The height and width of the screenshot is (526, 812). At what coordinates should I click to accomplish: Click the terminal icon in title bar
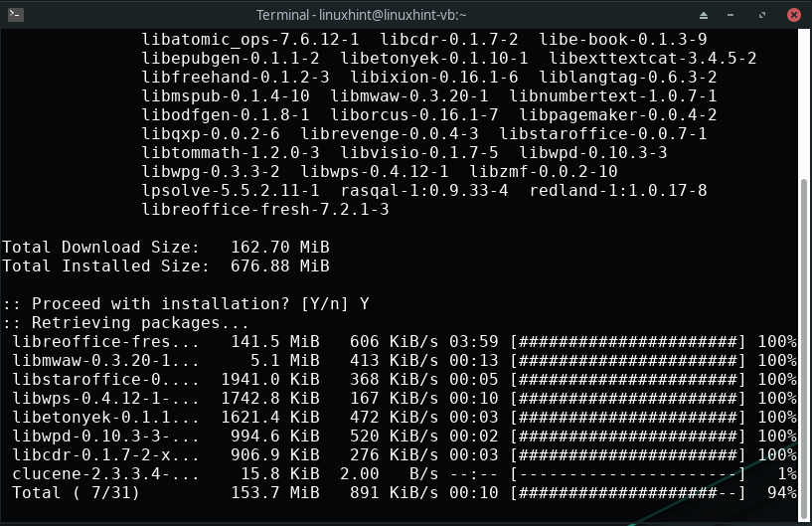coord(16,15)
